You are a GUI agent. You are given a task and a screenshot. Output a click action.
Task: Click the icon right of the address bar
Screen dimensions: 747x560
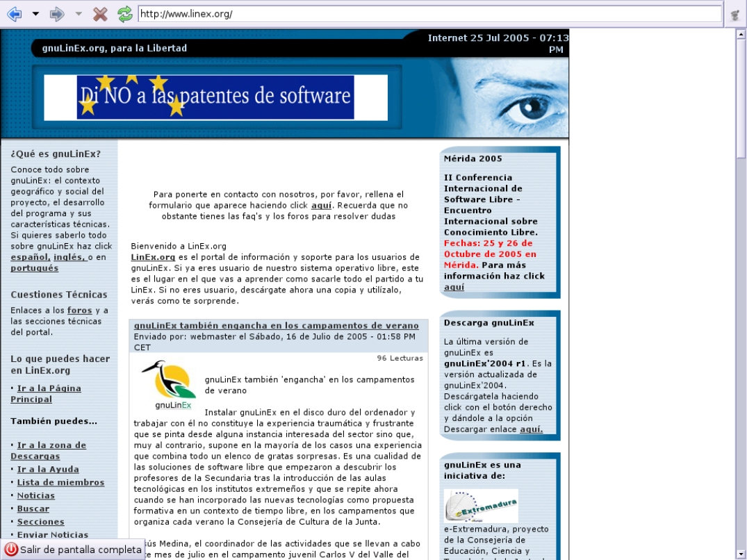point(736,15)
